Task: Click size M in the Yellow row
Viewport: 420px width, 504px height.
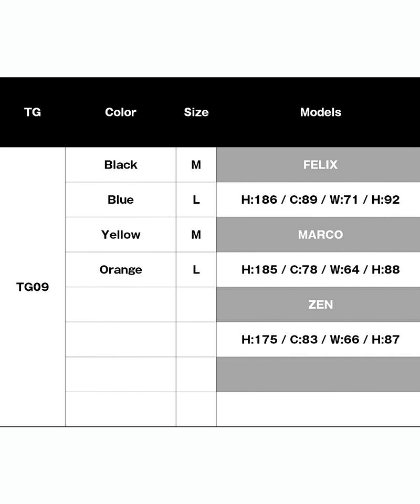Action: click(196, 235)
